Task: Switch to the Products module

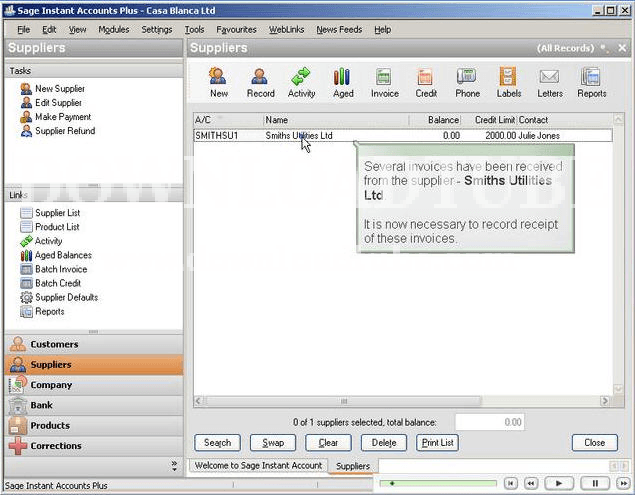Action: (x=94, y=425)
